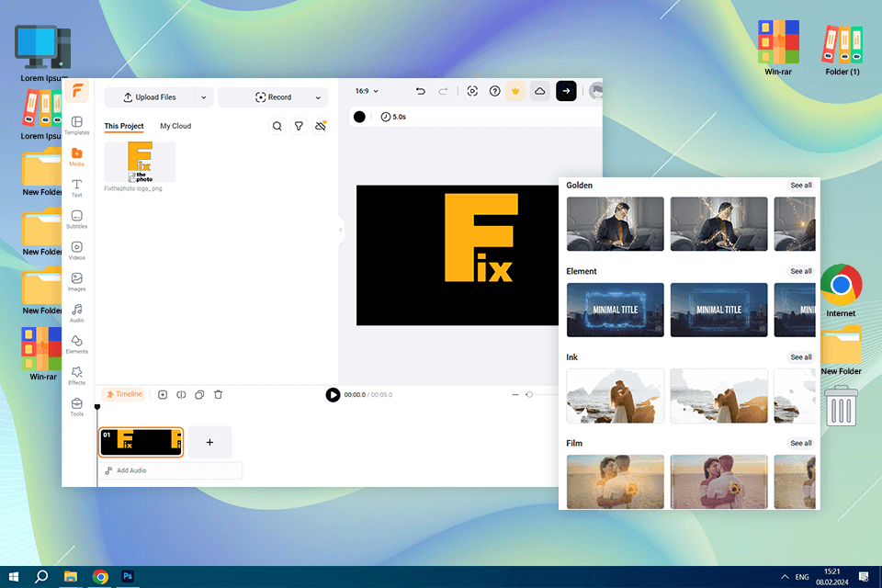
Task: Open the Effects sidebar panel
Action: (77, 376)
